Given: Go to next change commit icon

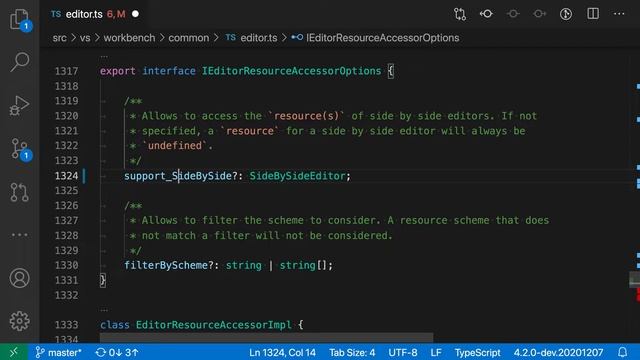Looking at the screenshot, I should point(539,14).
